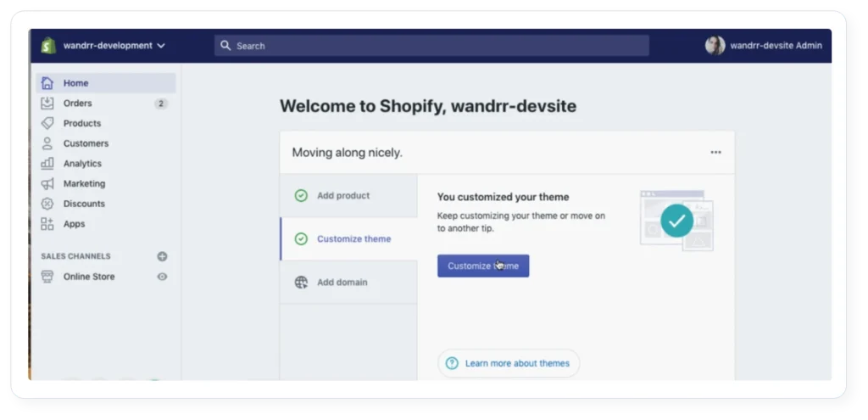This screenshot has height=420, width=868.
Task: Click the Customize theme green checkmark
Action: click(x=301, y=238)
